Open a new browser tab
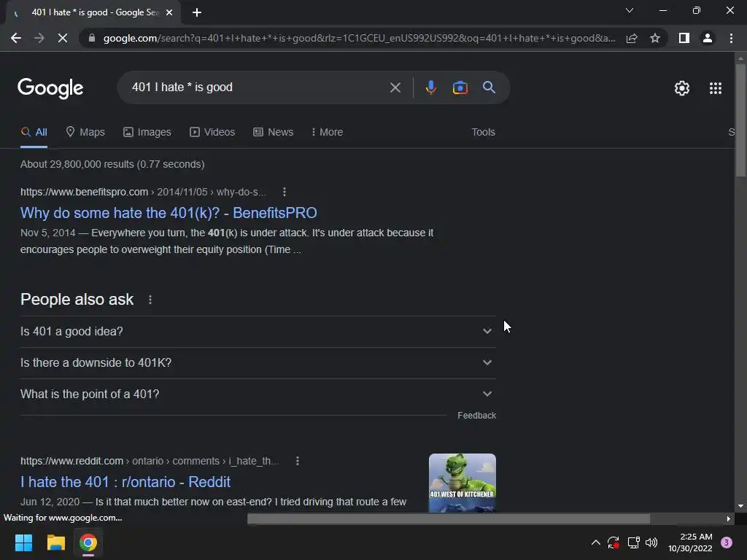 point(197,12)
